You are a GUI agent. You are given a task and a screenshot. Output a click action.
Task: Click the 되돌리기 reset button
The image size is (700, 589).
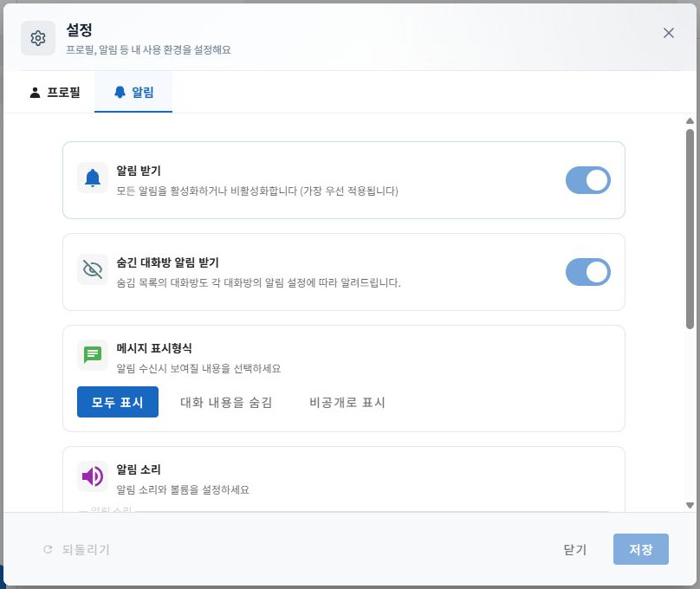tap(77, 549)
